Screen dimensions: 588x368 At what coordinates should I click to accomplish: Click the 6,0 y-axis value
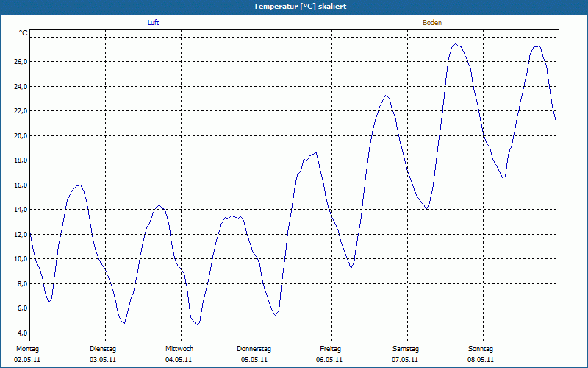pyautogui.click(x=23, y=308)
